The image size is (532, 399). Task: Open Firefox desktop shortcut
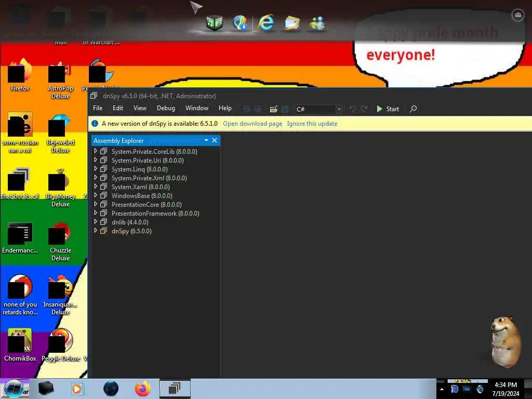[x=20, y=75]
